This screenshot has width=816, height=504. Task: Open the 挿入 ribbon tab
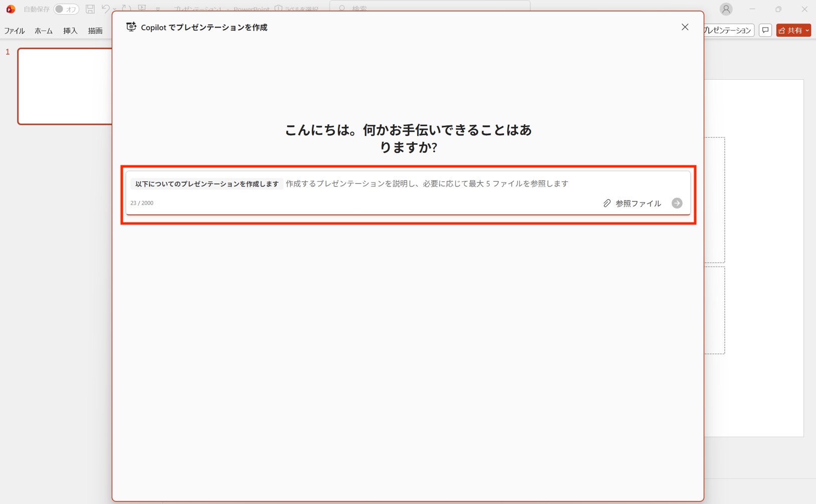point(70,31)
